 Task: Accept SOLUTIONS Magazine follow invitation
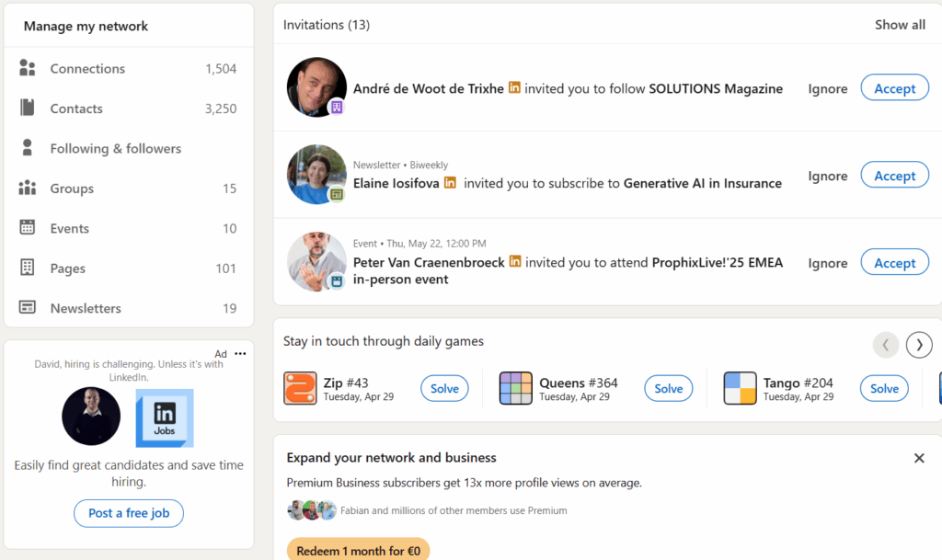tap(894, 87)
